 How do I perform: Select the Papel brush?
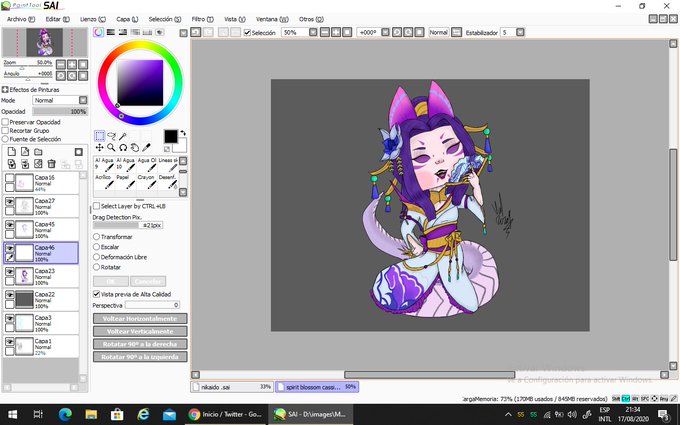tap(125, 181)
